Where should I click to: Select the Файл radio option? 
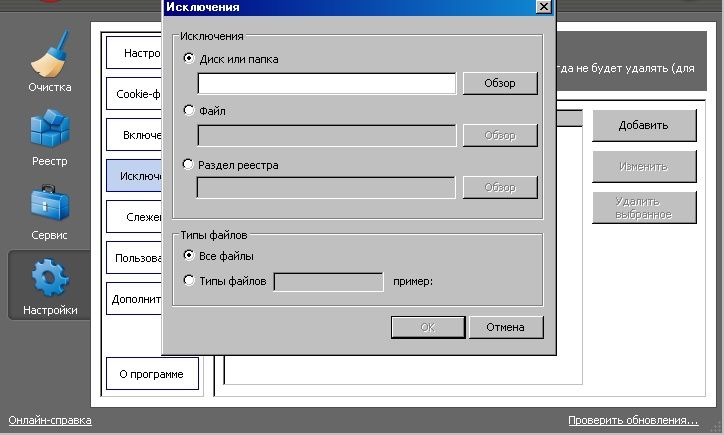coord(189,111)
